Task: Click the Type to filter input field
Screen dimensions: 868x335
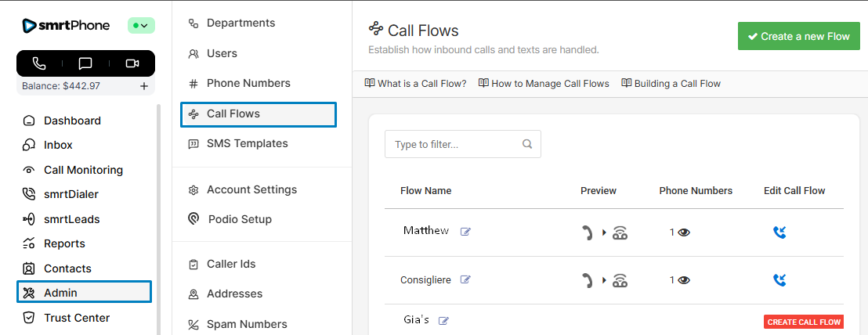Action: point(453,144)
